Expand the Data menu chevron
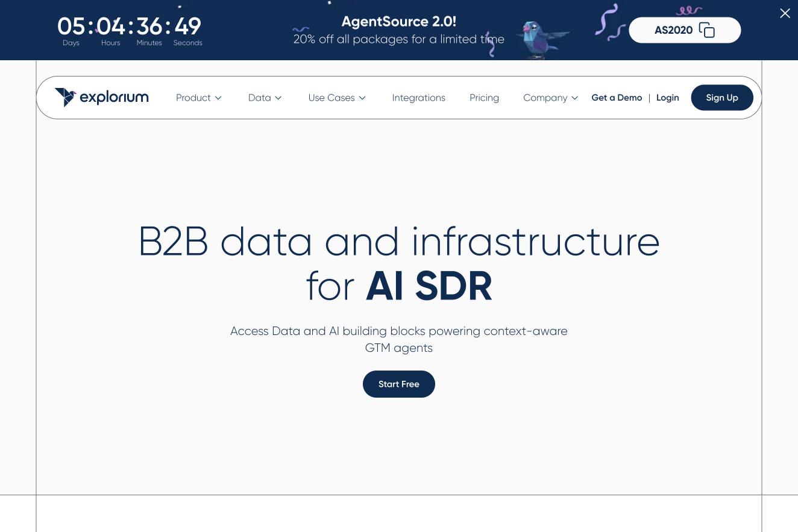The image size is (798, 532). coord(278,98)
